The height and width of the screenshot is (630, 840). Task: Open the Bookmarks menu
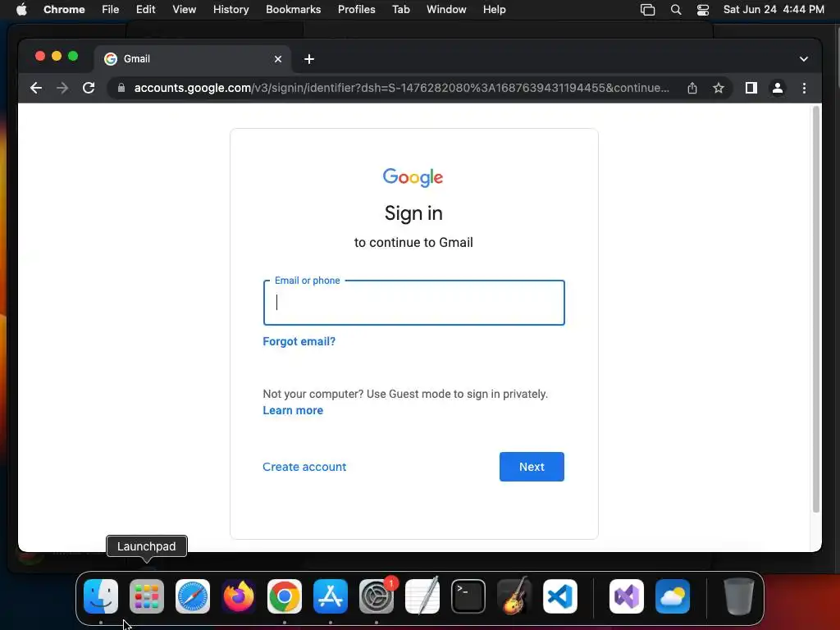pyautogui.click(x=293, y=10)
